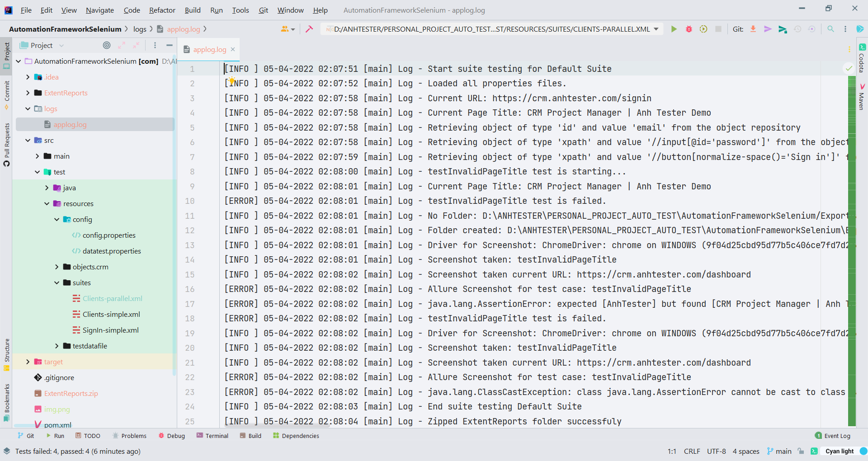Push commits with the green send icon
This screenshot has height=461, width=868.
(x=783, y=29)
